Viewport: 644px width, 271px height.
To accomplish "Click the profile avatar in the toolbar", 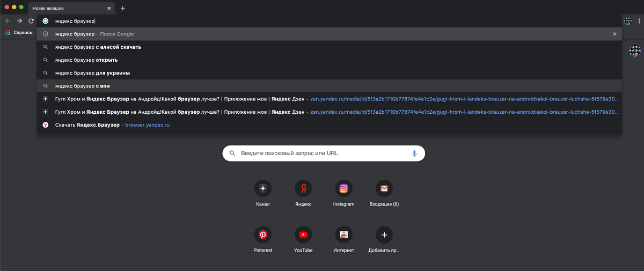I will click(628, 21).
